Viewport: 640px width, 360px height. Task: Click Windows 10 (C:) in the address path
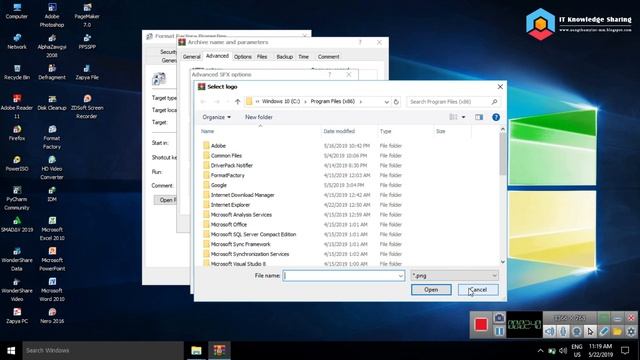coord(281,101)
